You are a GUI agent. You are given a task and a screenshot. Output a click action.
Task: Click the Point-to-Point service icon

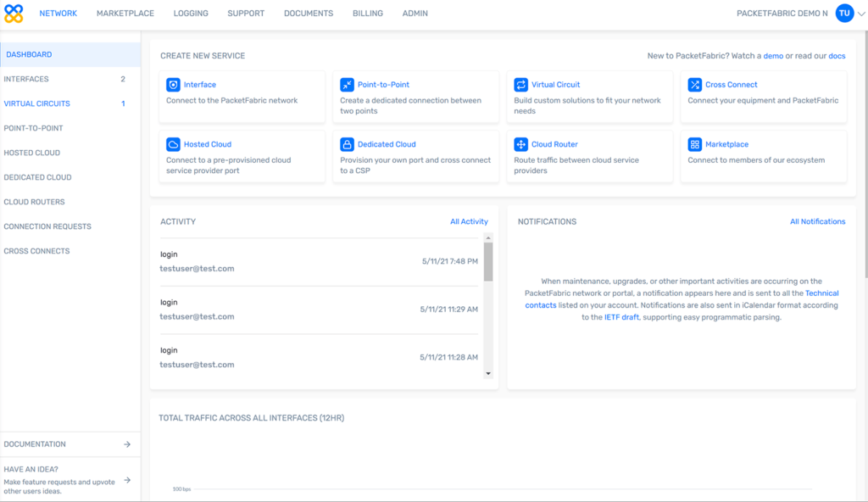pyautogui.click(x=347, y=85)
